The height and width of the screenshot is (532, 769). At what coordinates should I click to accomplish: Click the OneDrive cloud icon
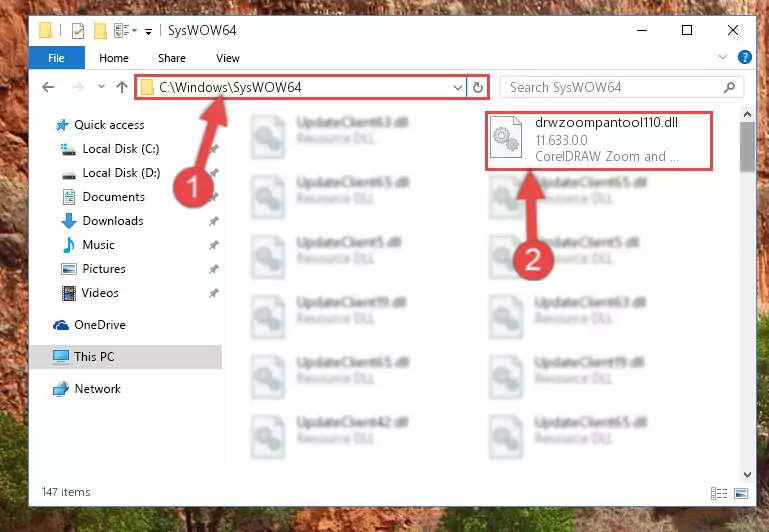point(61,325)
